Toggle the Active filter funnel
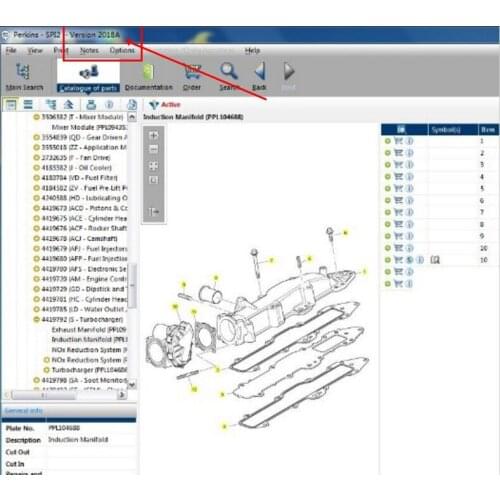The width and height of the screenshot is (500, 500). [x=154, y=105]
